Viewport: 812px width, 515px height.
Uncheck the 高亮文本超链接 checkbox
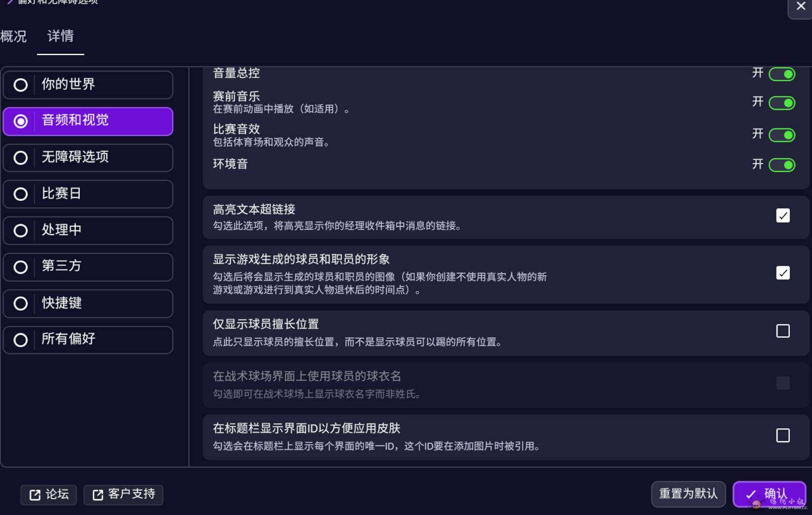[782, 216]
